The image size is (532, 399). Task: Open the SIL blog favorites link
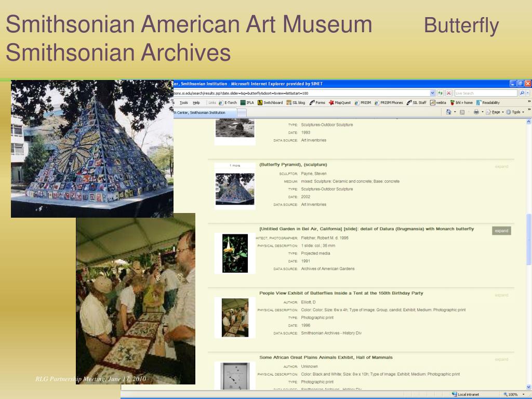point(296,102)
